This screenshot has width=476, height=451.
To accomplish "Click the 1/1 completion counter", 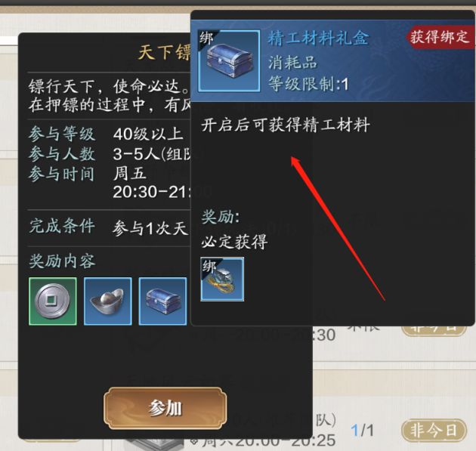I will click(x=362, y=431).
